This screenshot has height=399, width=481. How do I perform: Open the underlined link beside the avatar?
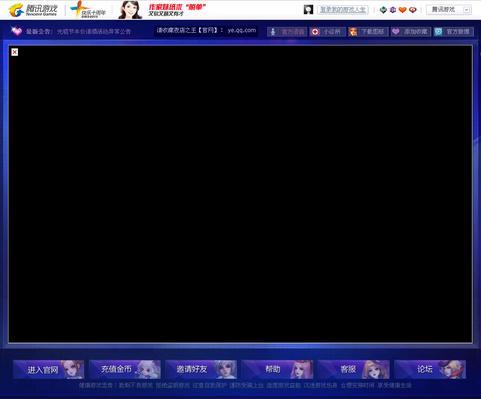pyautogui.click(x=343, y=10)
